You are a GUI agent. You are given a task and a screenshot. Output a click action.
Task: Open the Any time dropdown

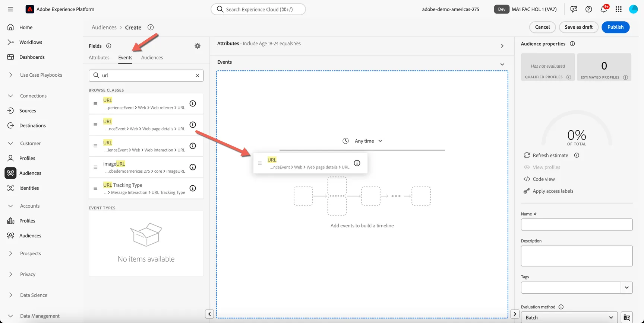point(363,141)
